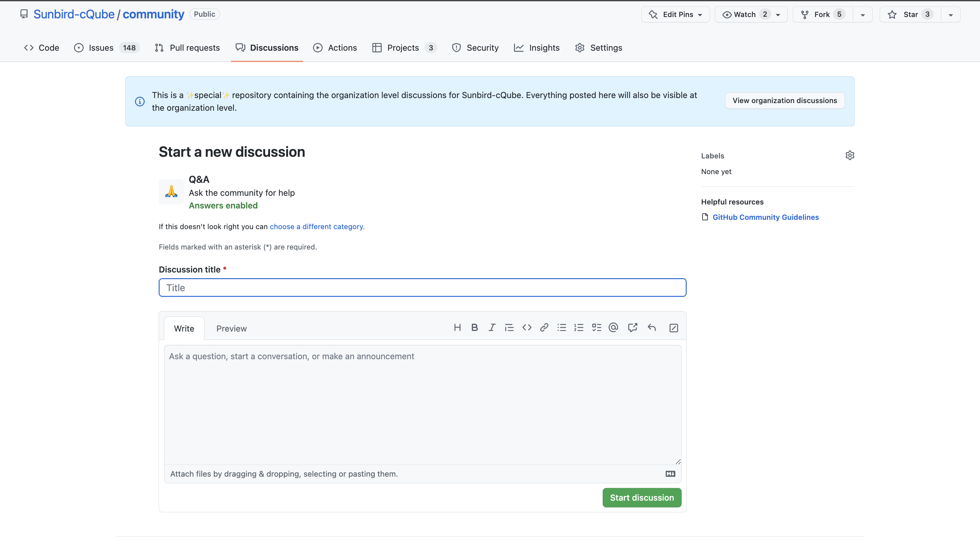Open the Code tab
The image size is (980, 541).
(x=41, y=48)
